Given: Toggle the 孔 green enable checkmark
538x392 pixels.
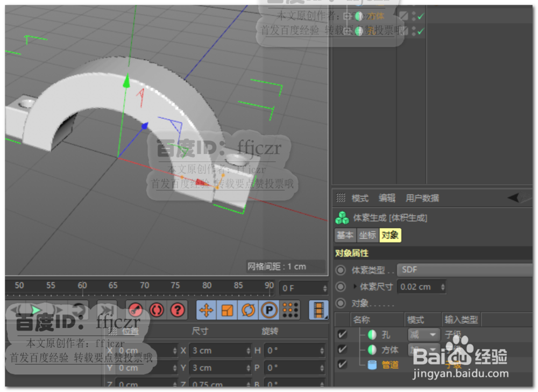Looking at the screenshot, I should (421, 31).
